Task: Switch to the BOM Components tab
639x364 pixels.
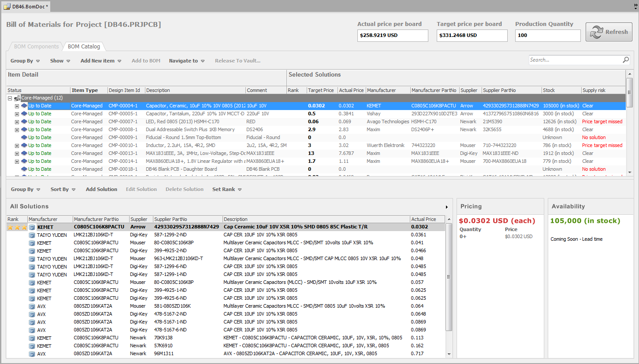Action: [x=36, y=47]
